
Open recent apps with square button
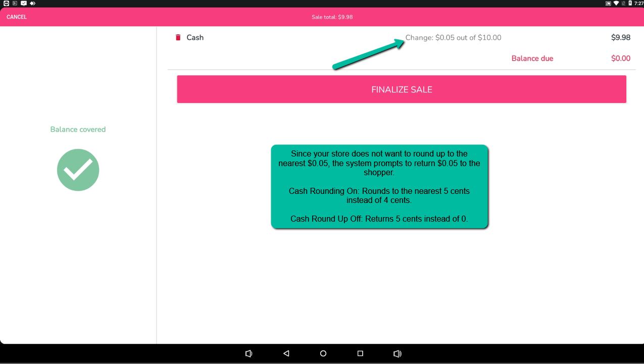coord(360,353)
